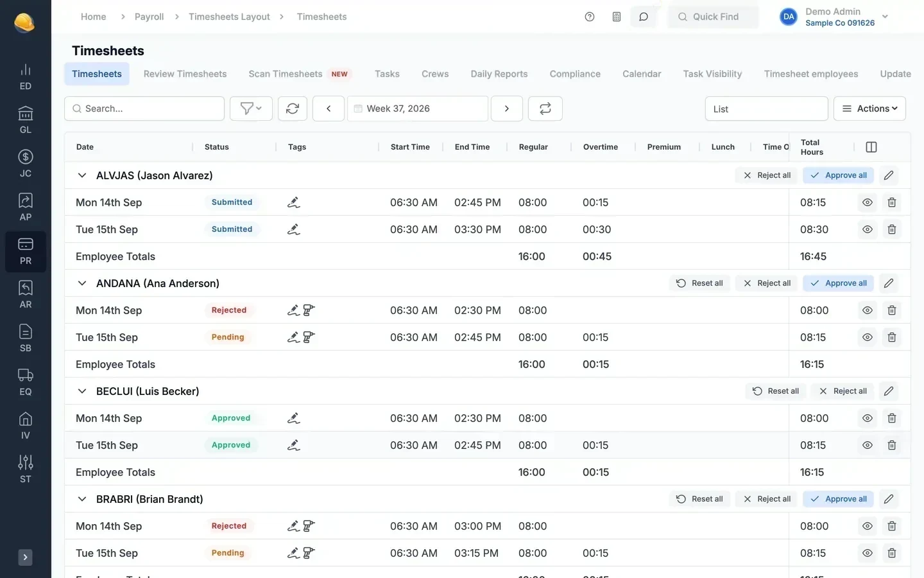Collapse the ALVJAS (Jason Alvarez) group
The image size is (924, 578).
[x=82, y=175]
